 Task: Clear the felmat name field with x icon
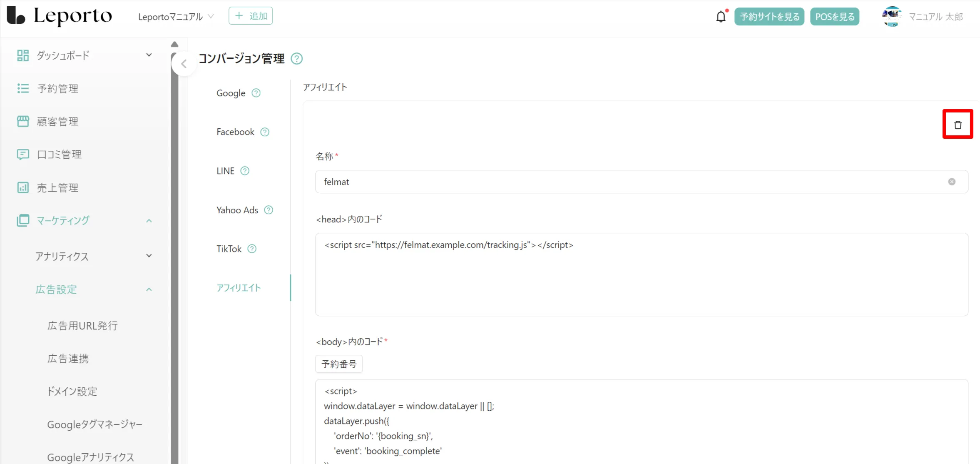pyautogui.click(x=952, y=182)
